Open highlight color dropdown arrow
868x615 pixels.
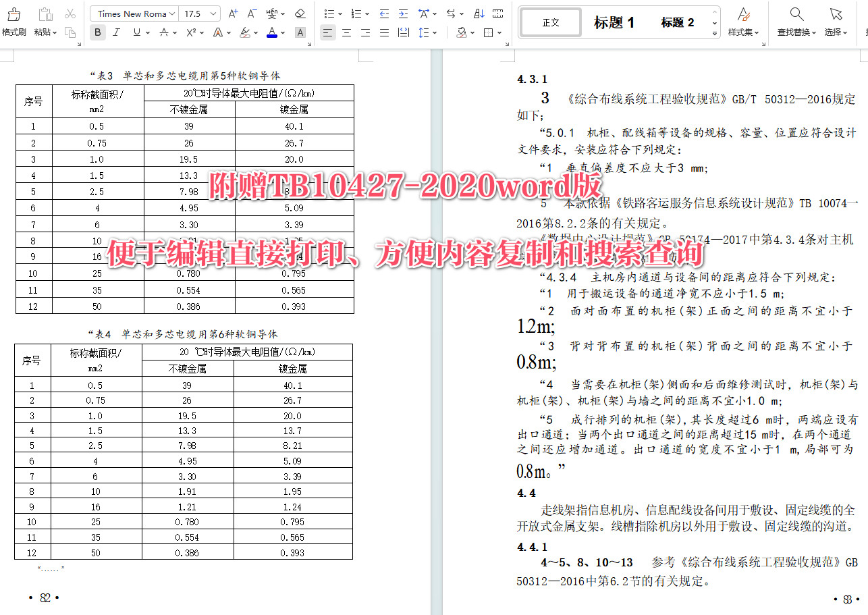[256, 32]
